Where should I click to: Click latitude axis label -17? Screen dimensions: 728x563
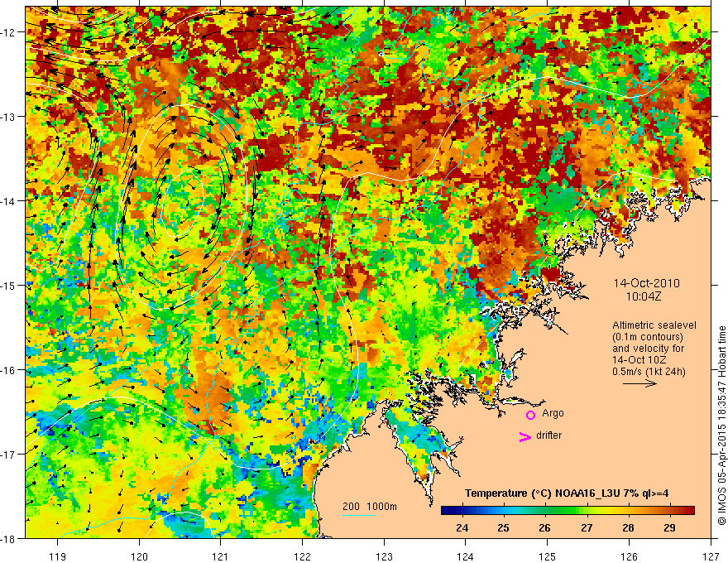pos(8,454)
